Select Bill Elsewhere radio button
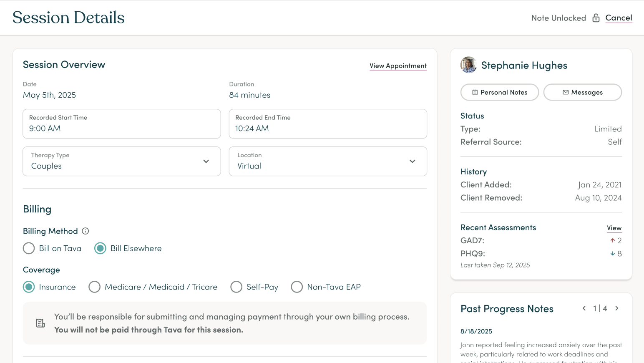Image resolution: width=644 pixels, height=363 pixels. coord(100,248)
